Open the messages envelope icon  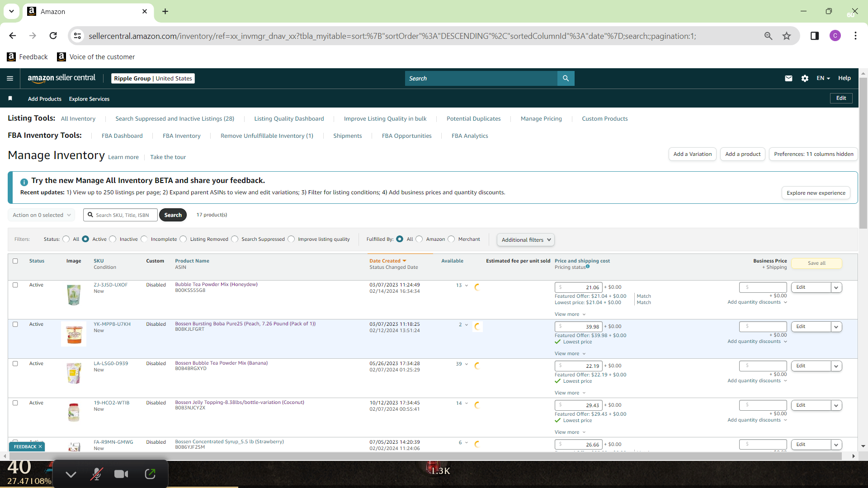788,78
